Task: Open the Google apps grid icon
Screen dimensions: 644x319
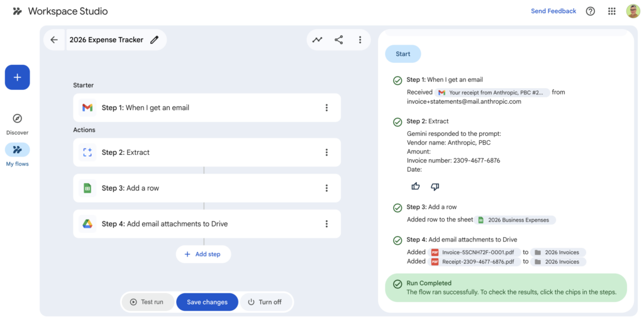Action: click(612, 11)
